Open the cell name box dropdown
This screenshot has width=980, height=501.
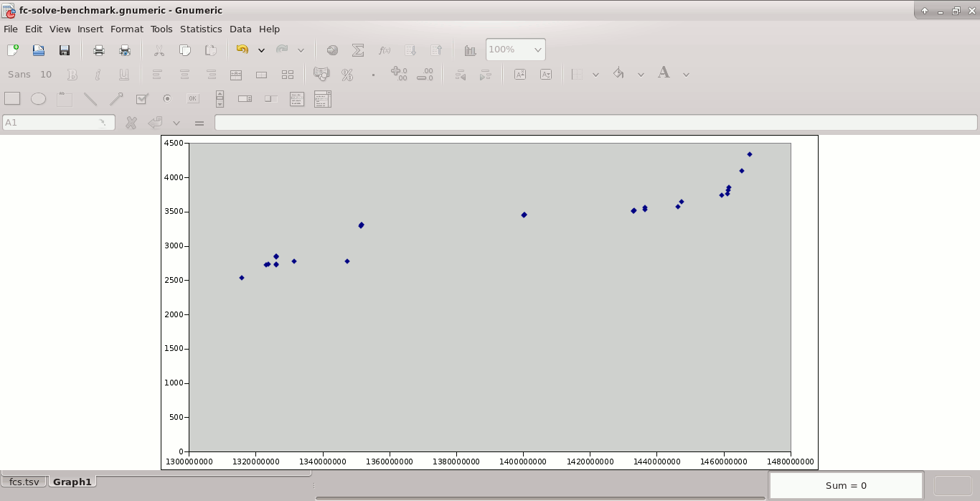[103, 123]
